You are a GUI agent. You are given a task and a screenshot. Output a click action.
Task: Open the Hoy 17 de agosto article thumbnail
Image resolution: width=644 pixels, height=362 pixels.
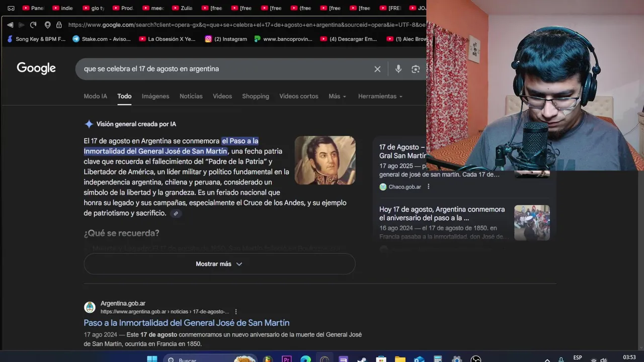[x=532, y=223]
